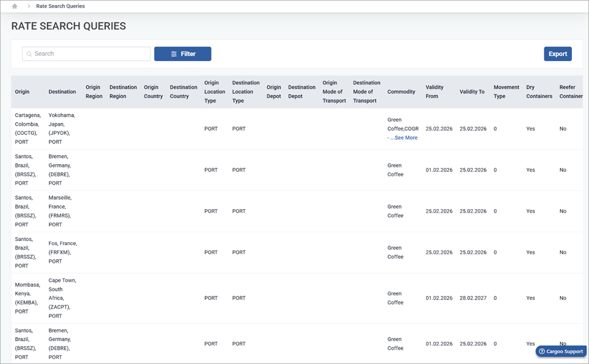Screen dimensions: 589x364
Task: Select Rate Search Queries breadcrumb
Action: click(x=61, y=6)
